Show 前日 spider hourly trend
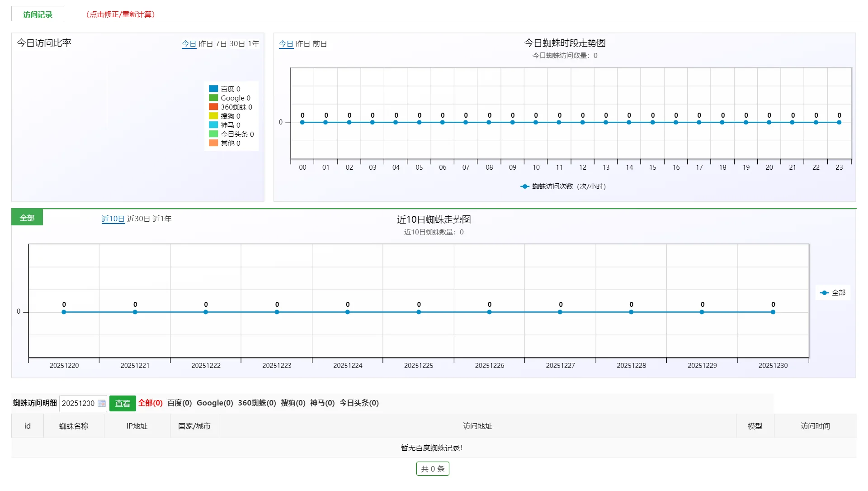868x491 pixels. point(320,44)
